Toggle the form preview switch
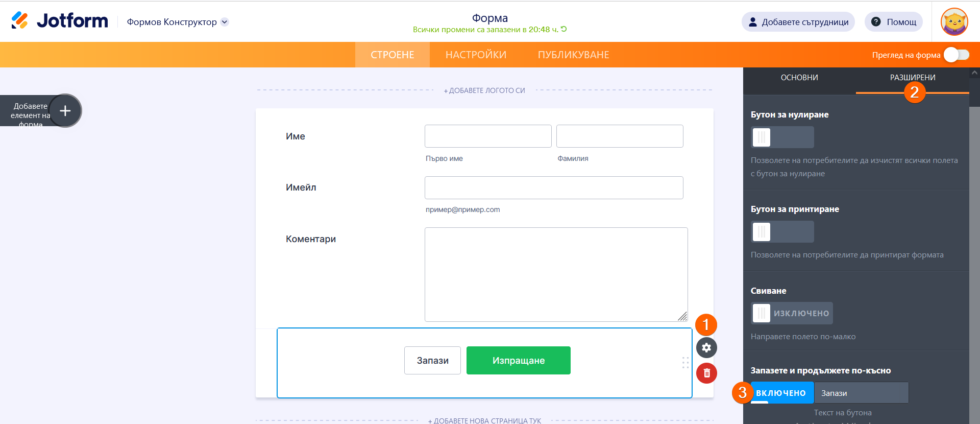The height and width of the screenshot is (424, 980). 956,55
